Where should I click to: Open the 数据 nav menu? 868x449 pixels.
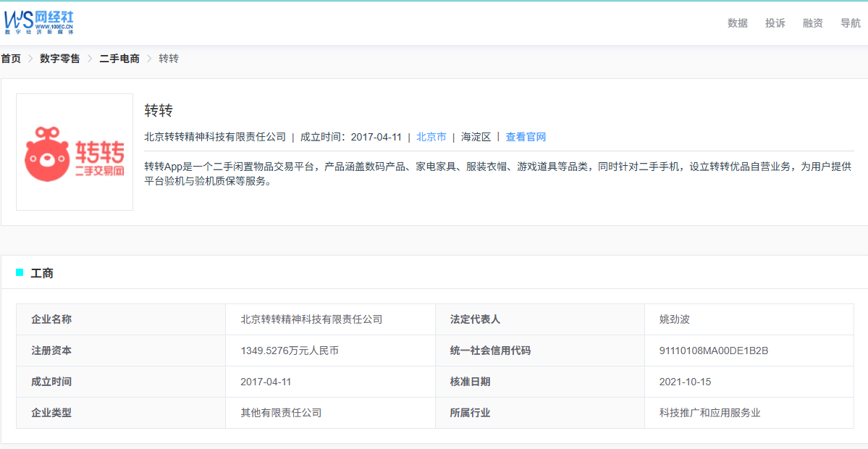pos(738,23)
